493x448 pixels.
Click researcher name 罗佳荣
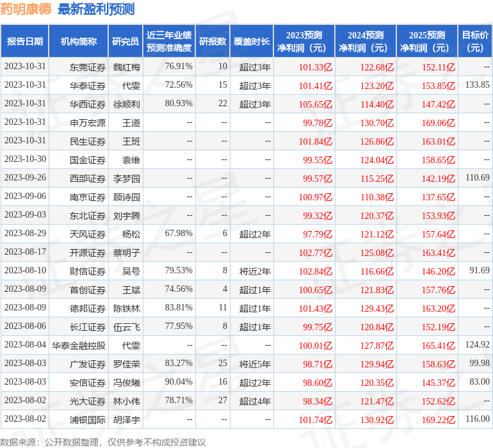tap(126, 364)
